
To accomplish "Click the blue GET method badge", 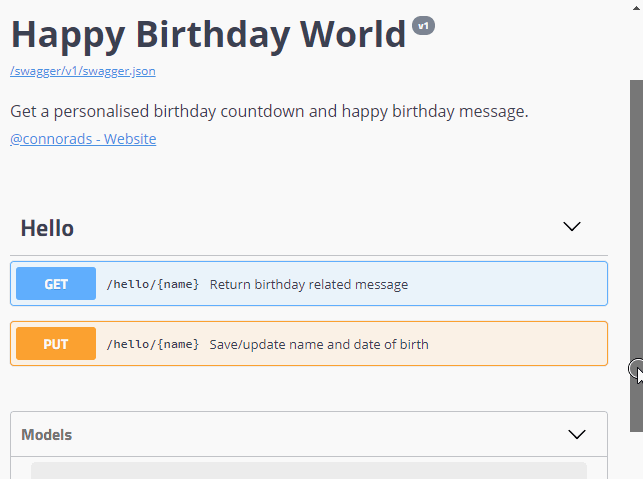I will point(56,284).
